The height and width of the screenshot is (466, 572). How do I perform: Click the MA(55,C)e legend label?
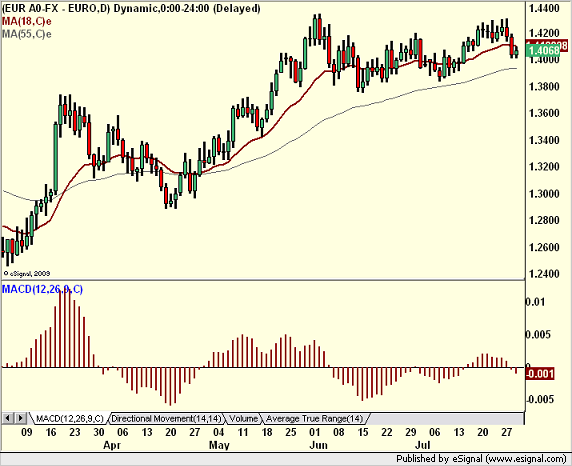(27, 34)
